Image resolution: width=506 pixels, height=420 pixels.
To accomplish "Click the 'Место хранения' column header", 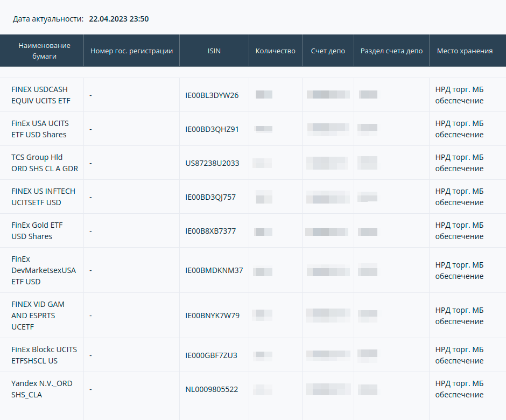I will coord(465,51).
